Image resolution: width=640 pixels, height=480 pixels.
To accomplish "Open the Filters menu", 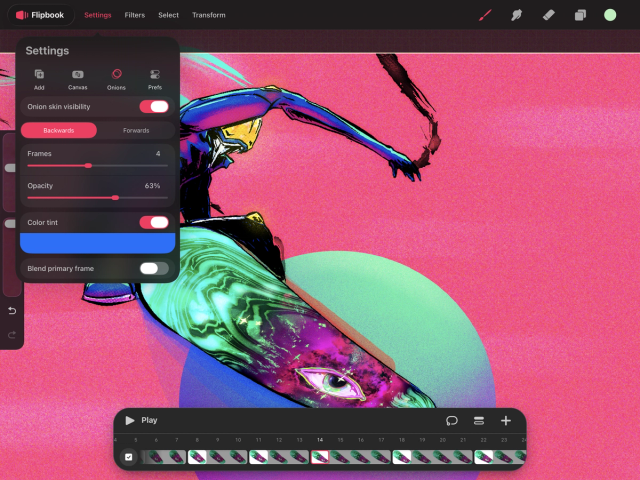I will 135,15.
